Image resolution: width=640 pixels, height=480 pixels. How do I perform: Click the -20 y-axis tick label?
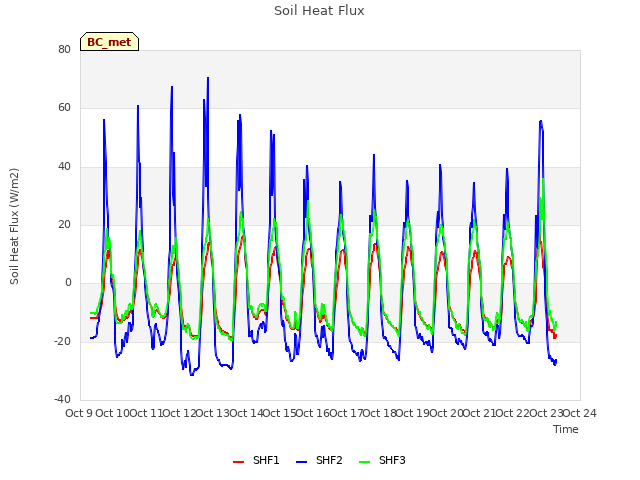point(62,341)
